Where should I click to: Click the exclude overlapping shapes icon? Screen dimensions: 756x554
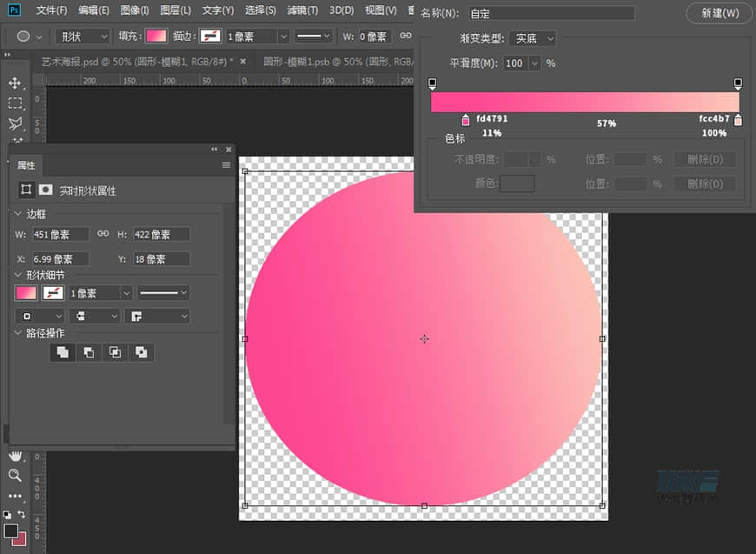pos(141,352)
